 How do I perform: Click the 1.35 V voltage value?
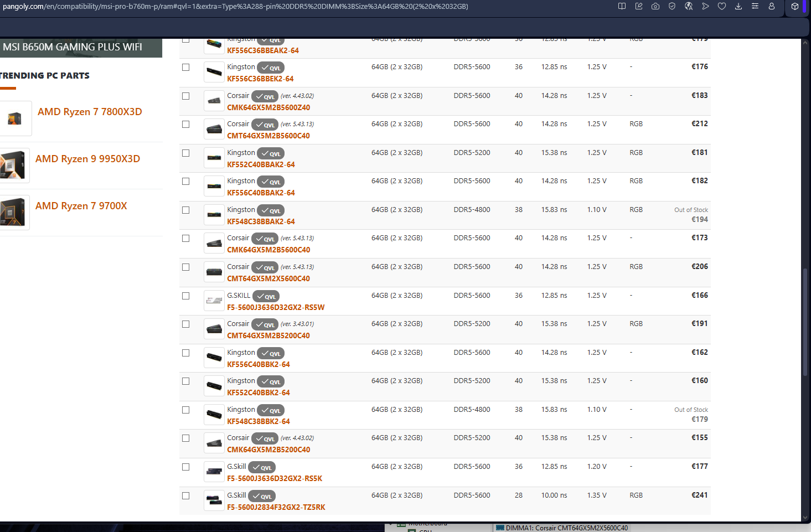click(x=597, y=495)
